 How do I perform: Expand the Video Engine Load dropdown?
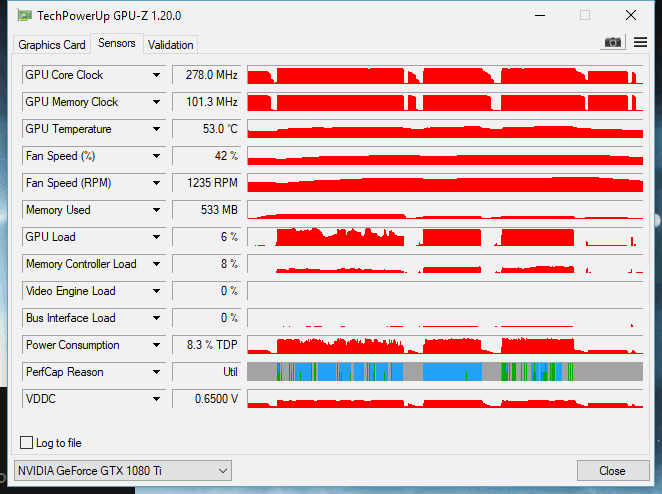(x=157, y=291)
